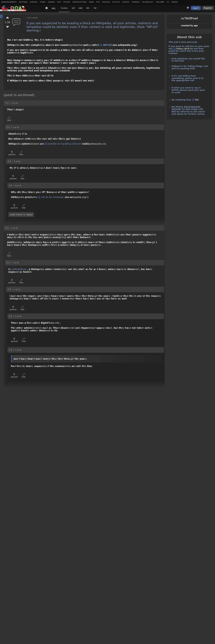Screen dimensions: 215x644
Task: Collapse the comment mentioning /s/ModAbuse
Action: click(x=8, y=262)
